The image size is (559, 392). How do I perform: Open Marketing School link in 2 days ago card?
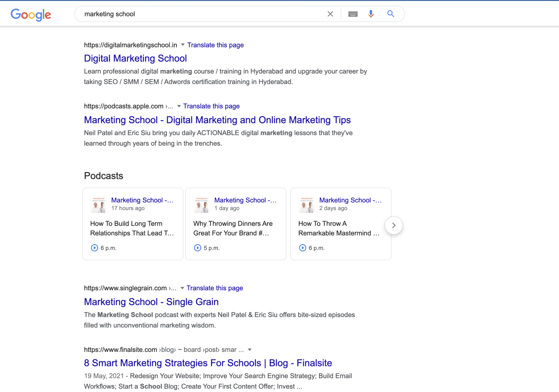pos(350,200)
